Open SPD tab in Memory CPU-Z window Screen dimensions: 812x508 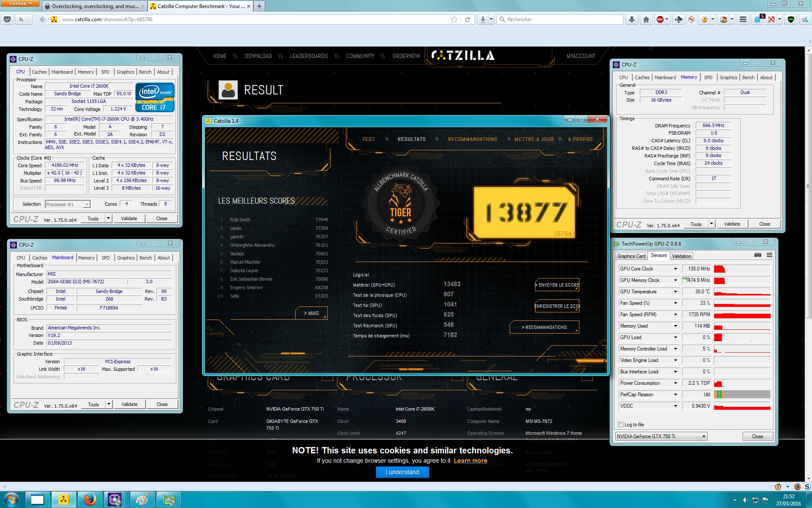click(708, 77)
